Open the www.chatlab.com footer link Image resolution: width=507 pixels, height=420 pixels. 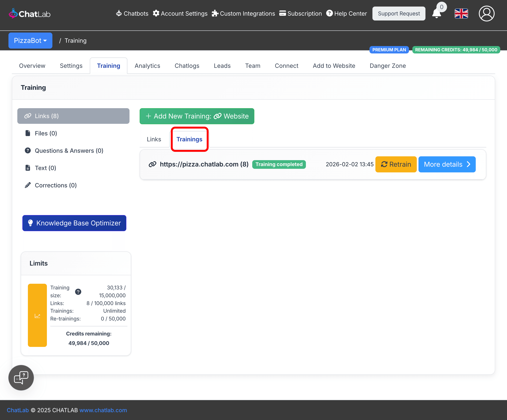pyautogui.click(x=103, y=410)
